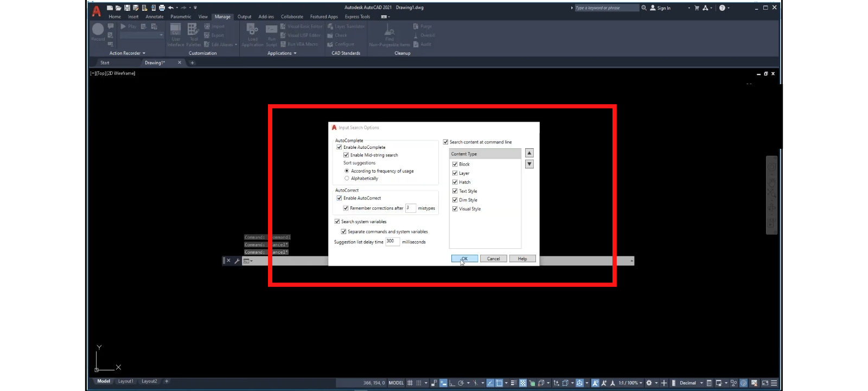Toggle Search content at command line checkbox

coord(445,142)
